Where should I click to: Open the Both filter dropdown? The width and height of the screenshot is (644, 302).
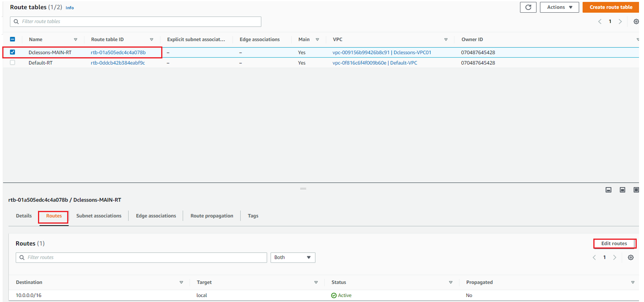[x=293, y=258]
